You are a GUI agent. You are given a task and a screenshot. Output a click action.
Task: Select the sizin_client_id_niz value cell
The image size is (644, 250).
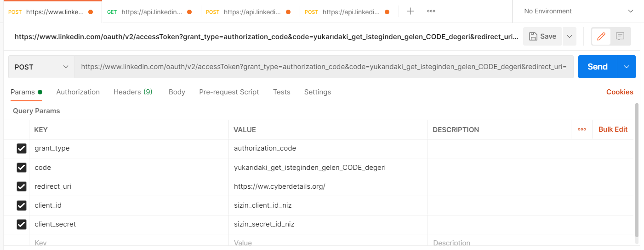328,205
